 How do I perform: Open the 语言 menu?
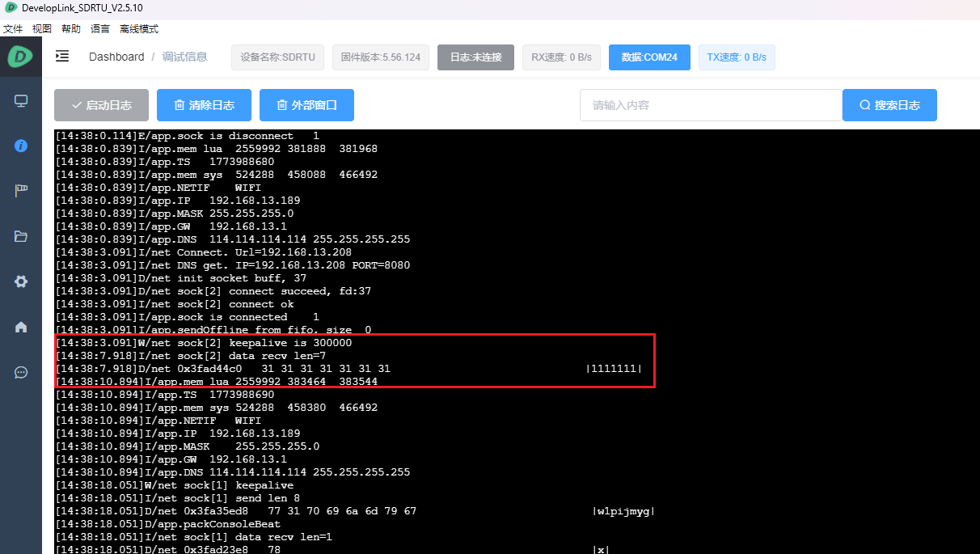coord(100,28)
